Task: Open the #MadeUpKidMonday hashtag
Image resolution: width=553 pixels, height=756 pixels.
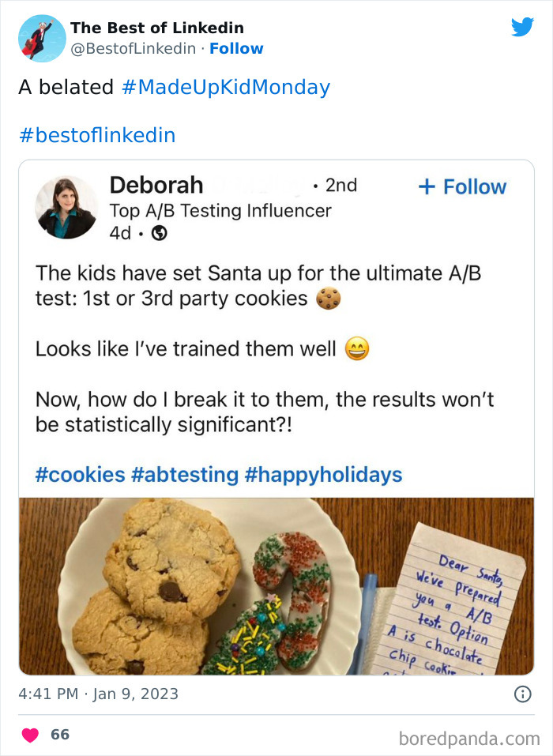Action: (x=225, y=87)
